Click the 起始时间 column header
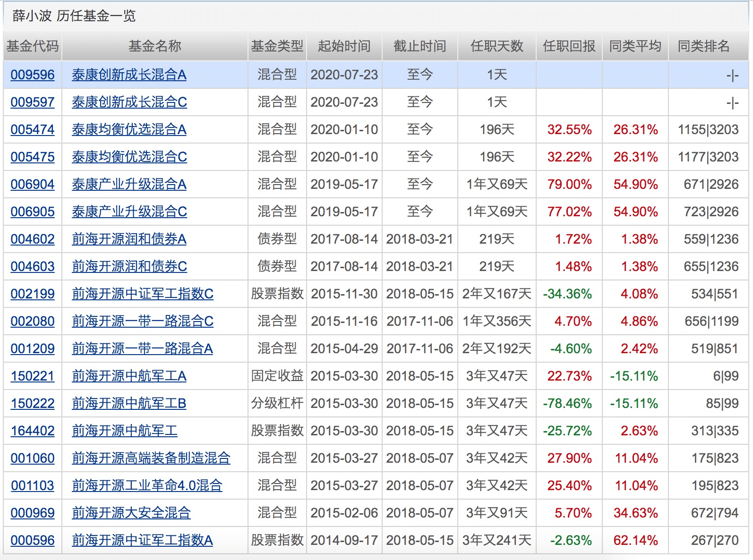The height and width of the screenshot is (560, 753). tap(344, 46)
